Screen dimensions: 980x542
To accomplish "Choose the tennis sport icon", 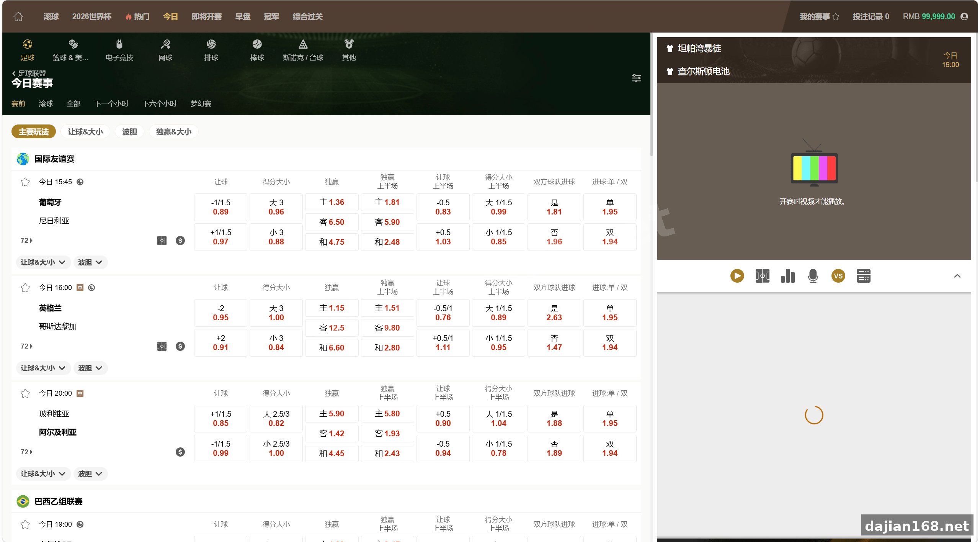I will click(165, 44).
